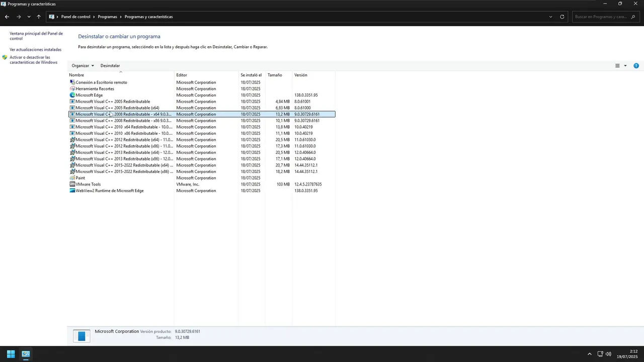The width and height of the screenshot is (644, 362).
Task: Click the Programas breadcrumb
Action: pos(107,17)
